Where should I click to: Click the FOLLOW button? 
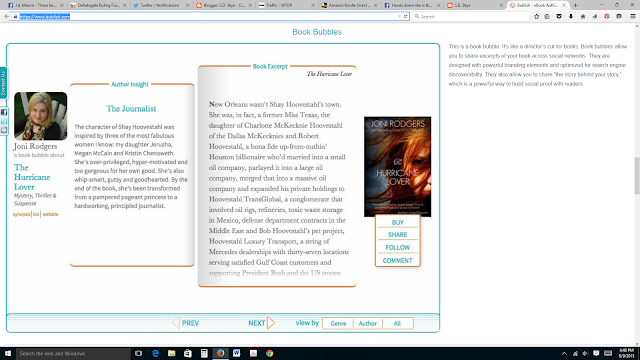tap(398, 247)
